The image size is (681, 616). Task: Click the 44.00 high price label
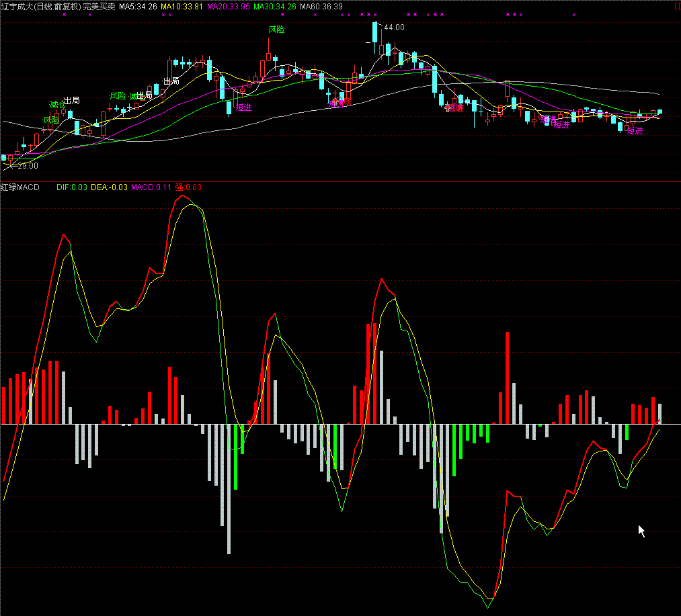[395, 28]
